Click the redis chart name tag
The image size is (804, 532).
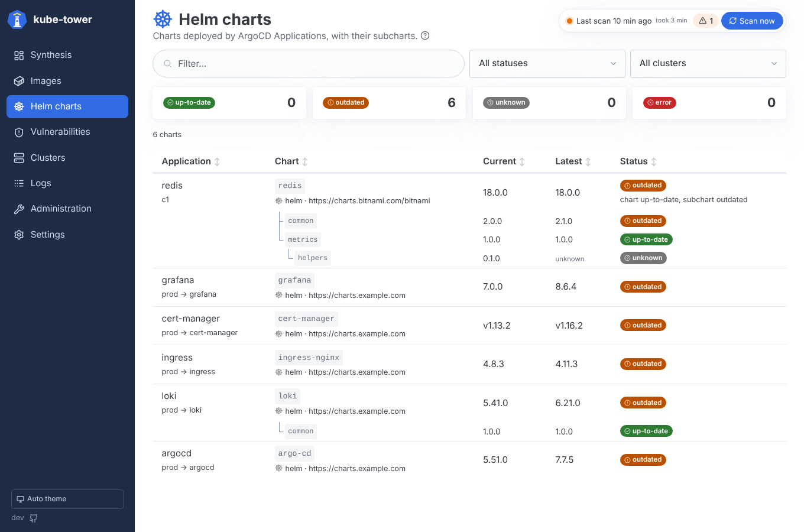pos(290,186)
